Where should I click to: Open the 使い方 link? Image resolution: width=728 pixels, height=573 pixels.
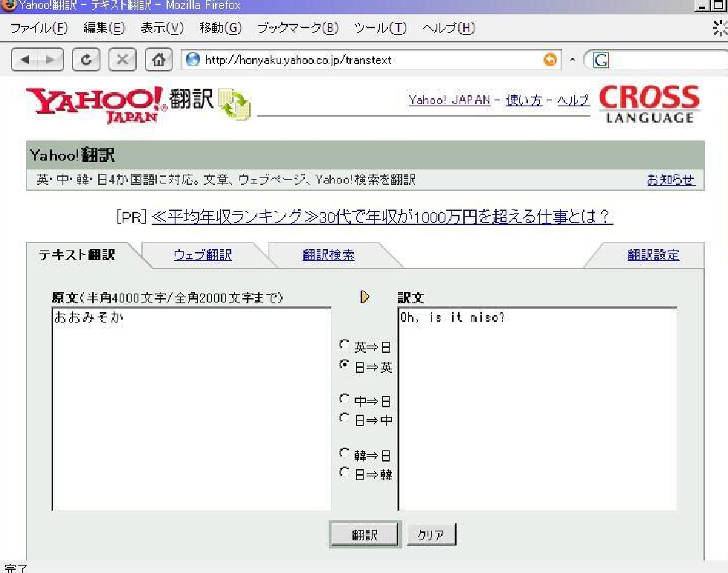524,100
